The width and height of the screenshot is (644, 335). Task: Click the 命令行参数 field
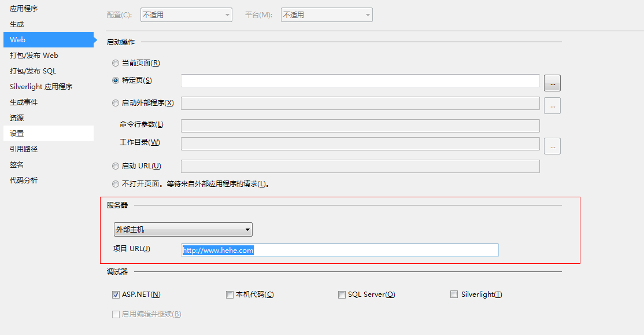click(x=360, y=126)
